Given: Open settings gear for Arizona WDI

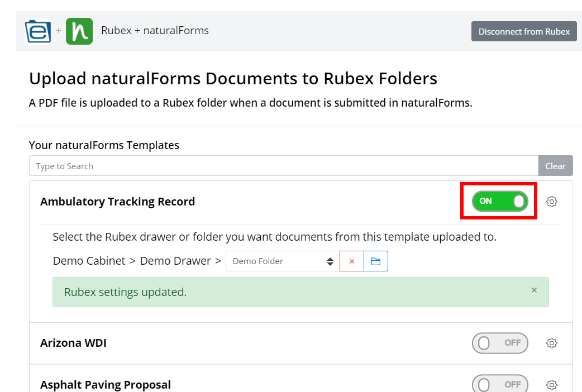Looking at the screenshot, I should pos(552,343).
